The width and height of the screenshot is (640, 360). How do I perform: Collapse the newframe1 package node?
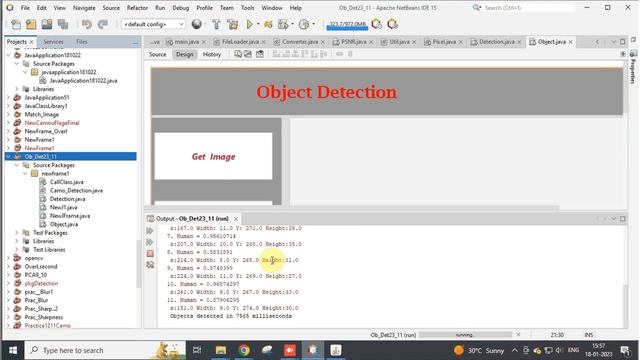(x=25, y=173)
